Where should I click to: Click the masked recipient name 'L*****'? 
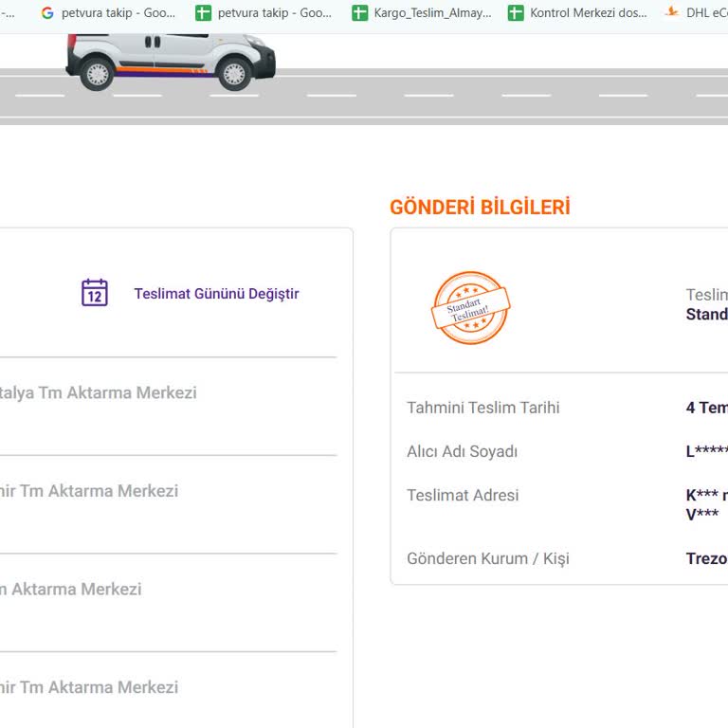[706, 451]
